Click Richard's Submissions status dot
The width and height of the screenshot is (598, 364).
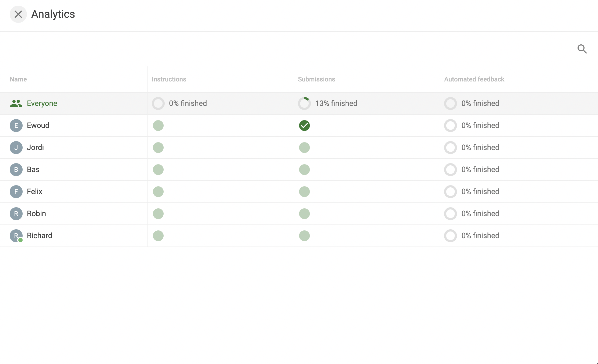pos(304,236)
